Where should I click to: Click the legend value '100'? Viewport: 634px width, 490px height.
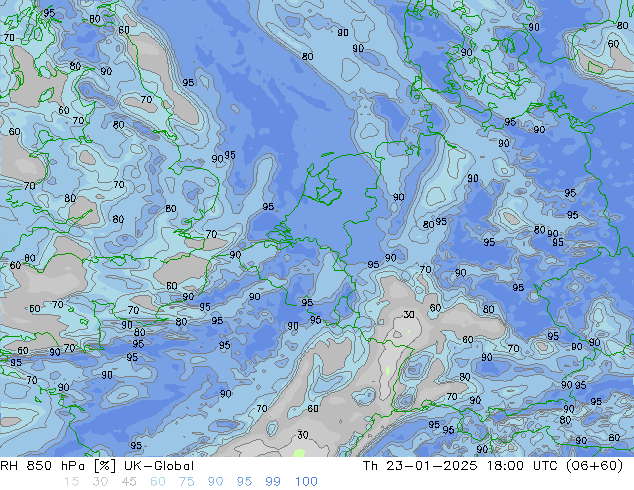click(306, 482)
